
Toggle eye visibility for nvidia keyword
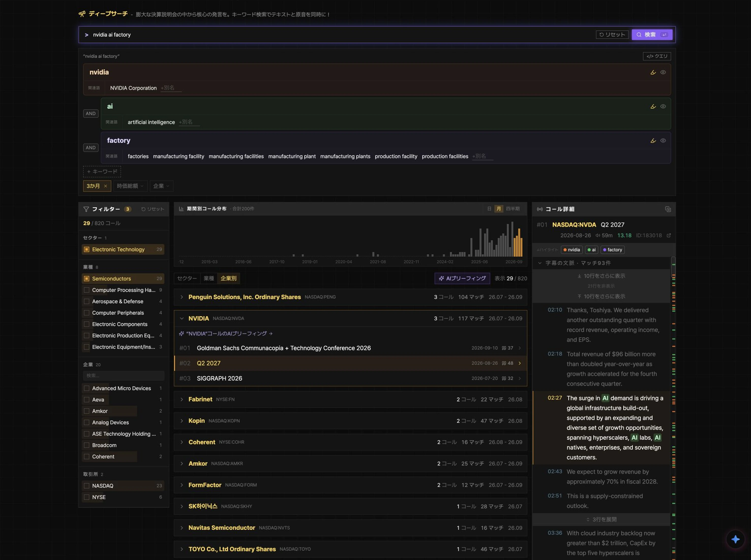click(x=663, y=72)
